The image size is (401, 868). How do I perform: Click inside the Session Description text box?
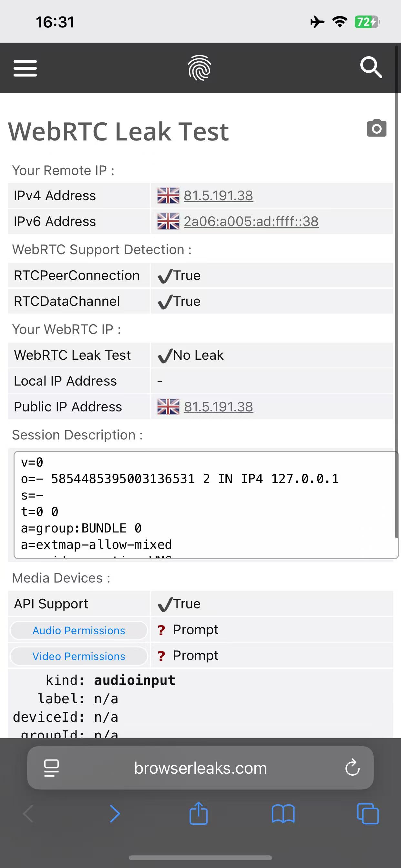(206, 505)
